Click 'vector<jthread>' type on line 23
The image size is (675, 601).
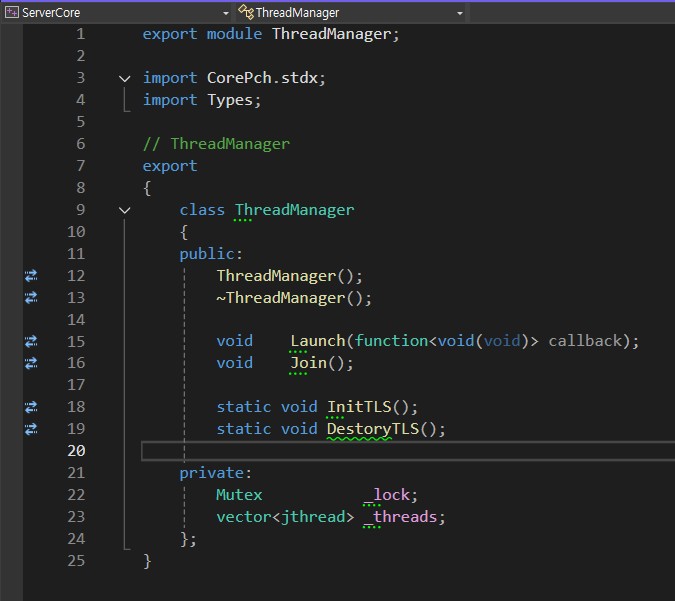click(x=285, y=517)
